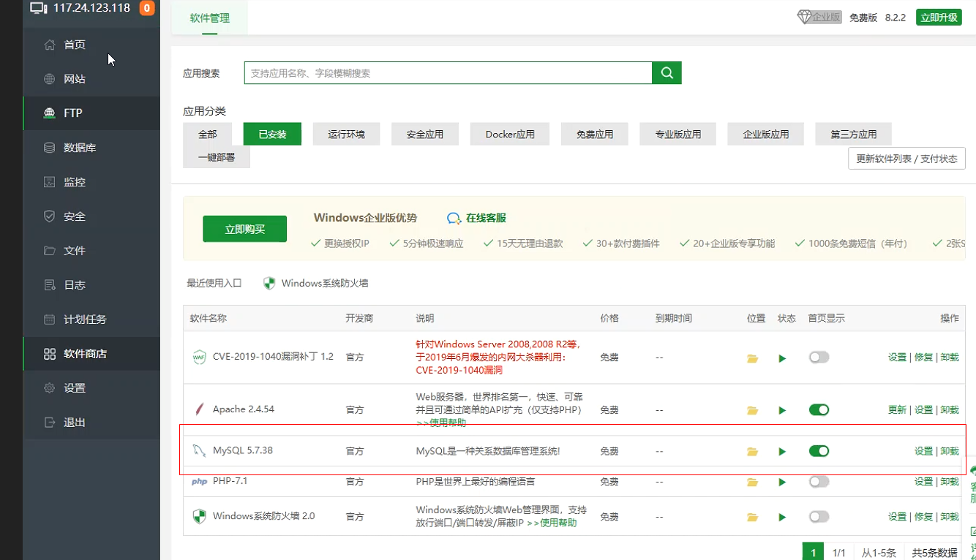Select 软件商店 in the sidebar
Image resolution: width=976 pixels, height=560 pixels.
[91, 354]
